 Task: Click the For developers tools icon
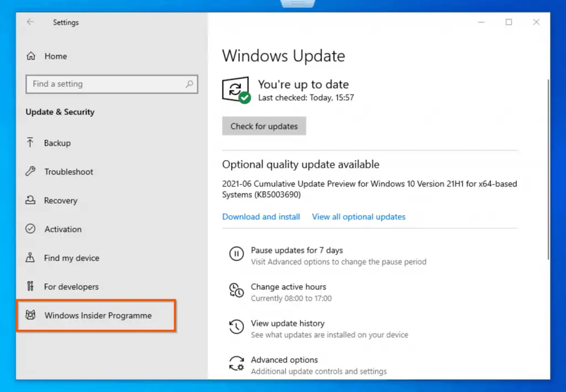pos(30,287)
